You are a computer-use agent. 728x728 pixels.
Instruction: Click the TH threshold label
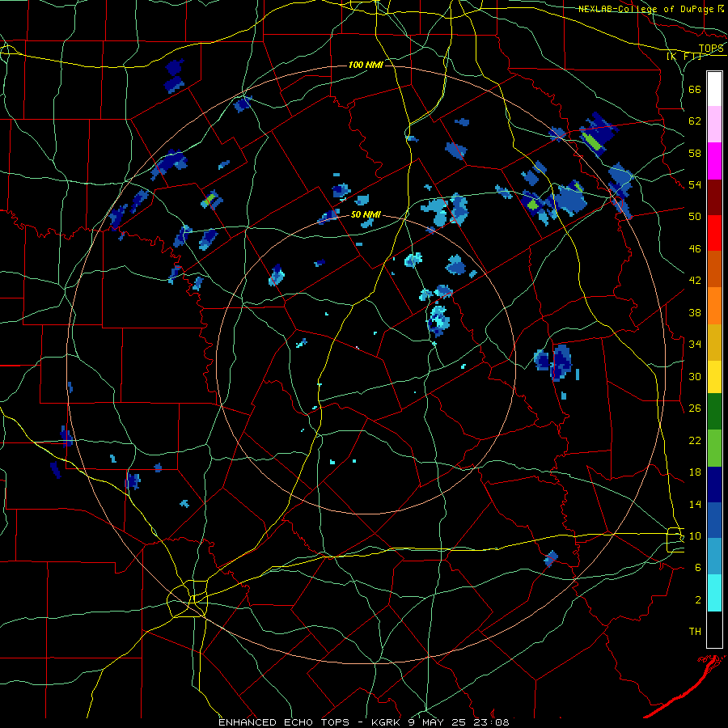[695, 632]
